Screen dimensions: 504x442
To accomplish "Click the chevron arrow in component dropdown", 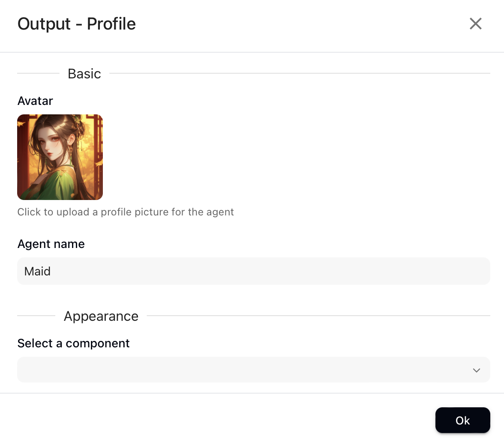I will coord(477,370).
